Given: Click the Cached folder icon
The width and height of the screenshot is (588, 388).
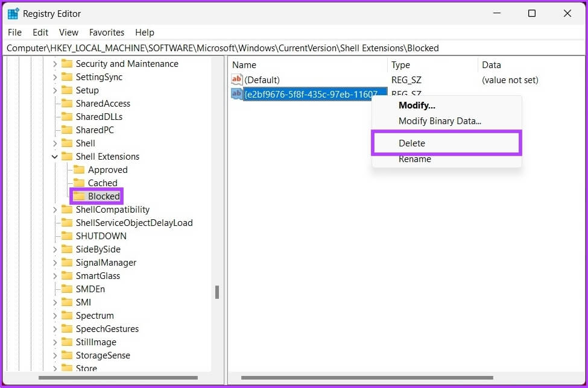Looking at the screenshot, I should click(x=79, y=183).
